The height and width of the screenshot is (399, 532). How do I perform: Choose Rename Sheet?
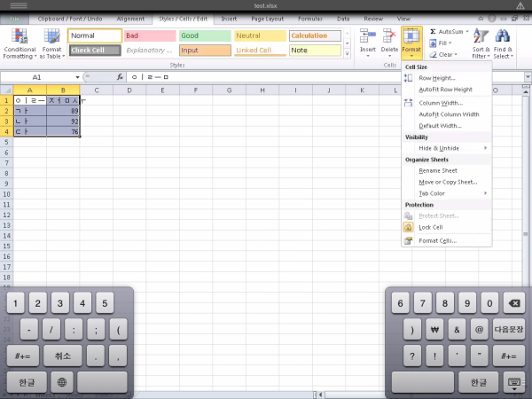pos(446,170)
